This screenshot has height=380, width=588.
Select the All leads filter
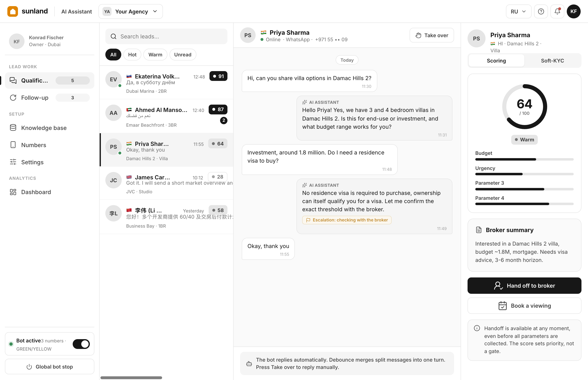pos(113,55)
